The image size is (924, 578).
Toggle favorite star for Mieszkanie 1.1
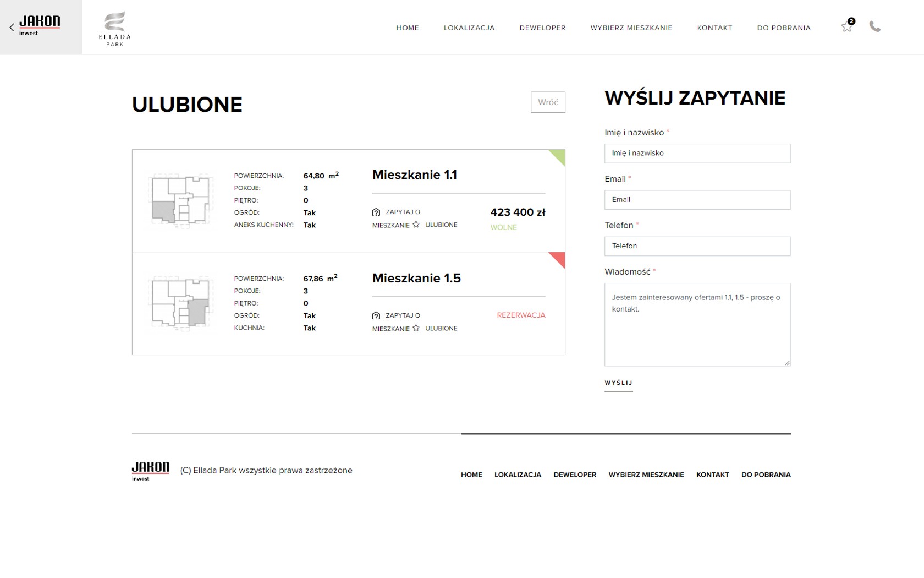[416, 225]
